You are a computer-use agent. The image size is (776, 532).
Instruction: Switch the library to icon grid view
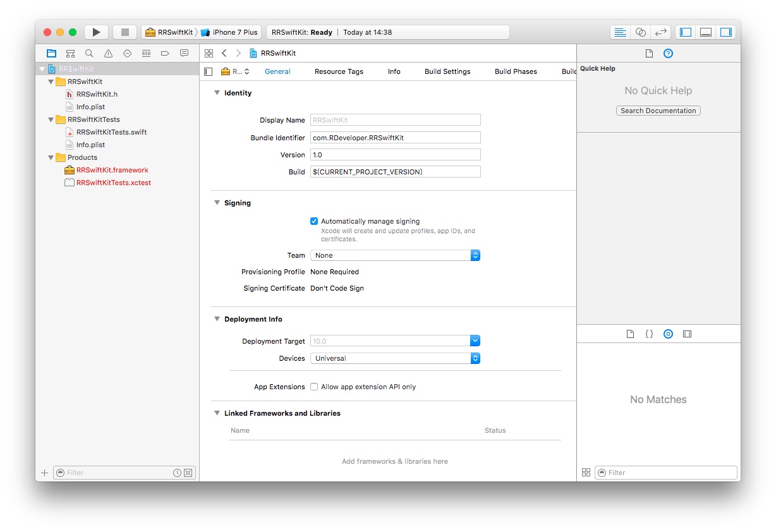click(586, 473)
